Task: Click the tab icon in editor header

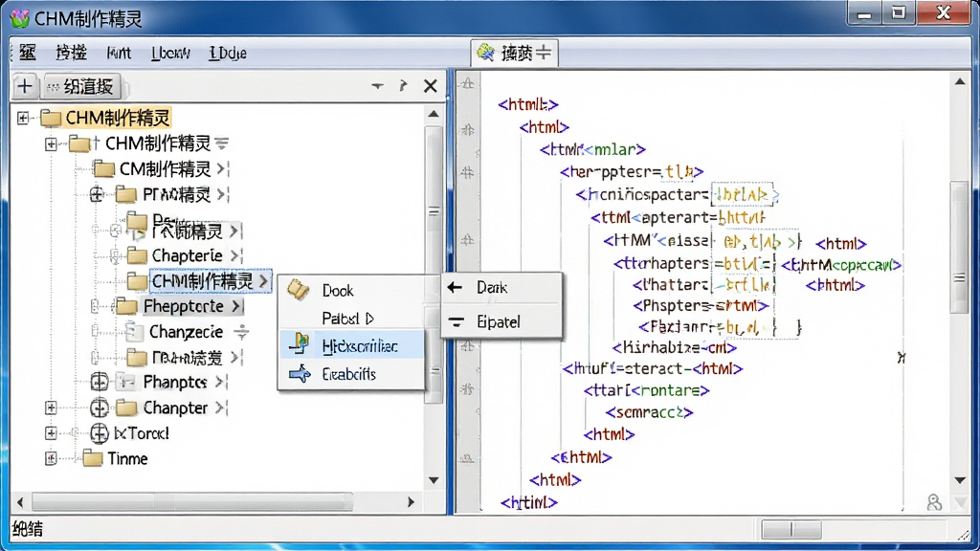Action: pyautogui.click(x=485, y=52)
